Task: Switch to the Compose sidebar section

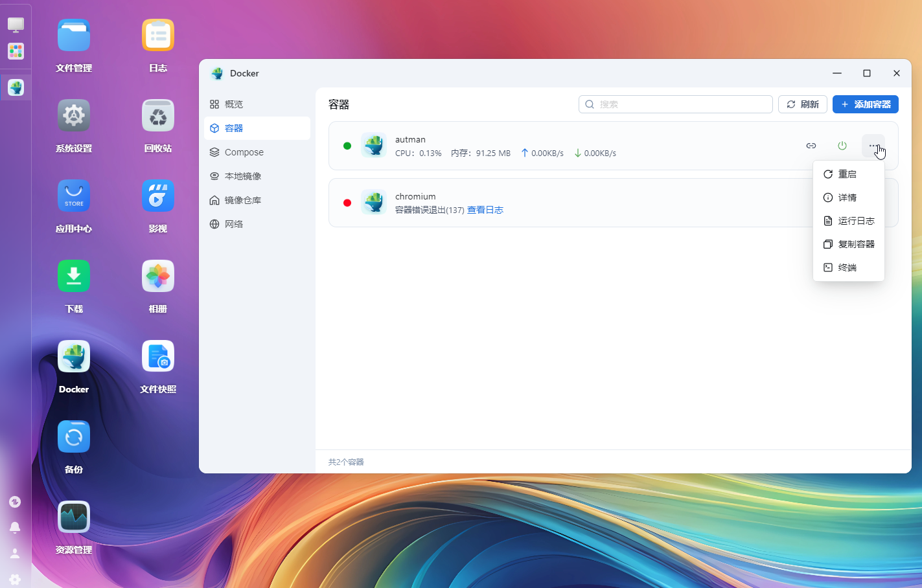Action: 244,152
